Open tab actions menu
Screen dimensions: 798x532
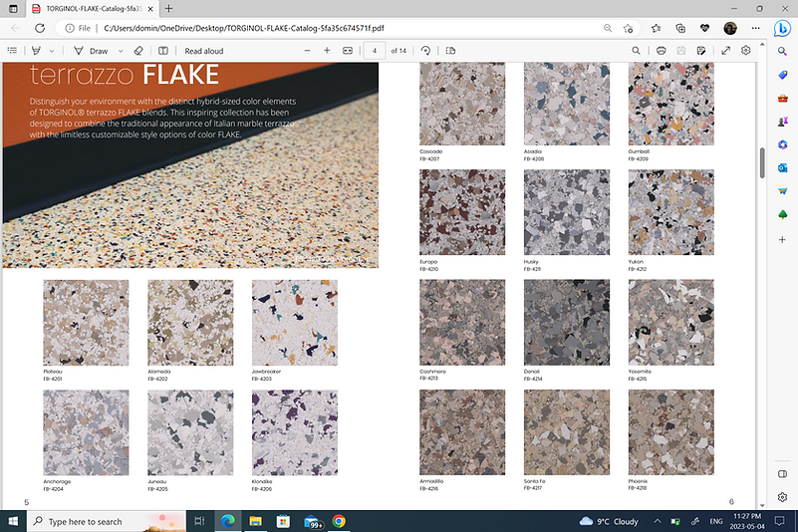13,9
